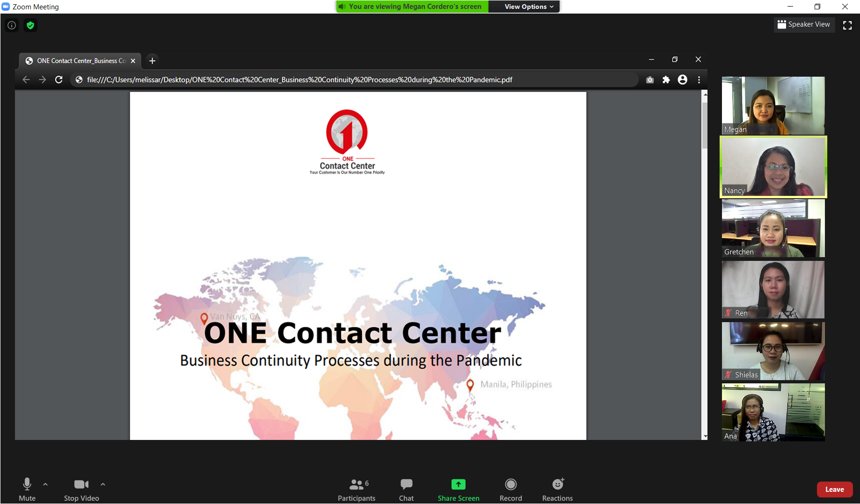
Task: Select Ren's video thumbnail
Action: pos(773,290)
